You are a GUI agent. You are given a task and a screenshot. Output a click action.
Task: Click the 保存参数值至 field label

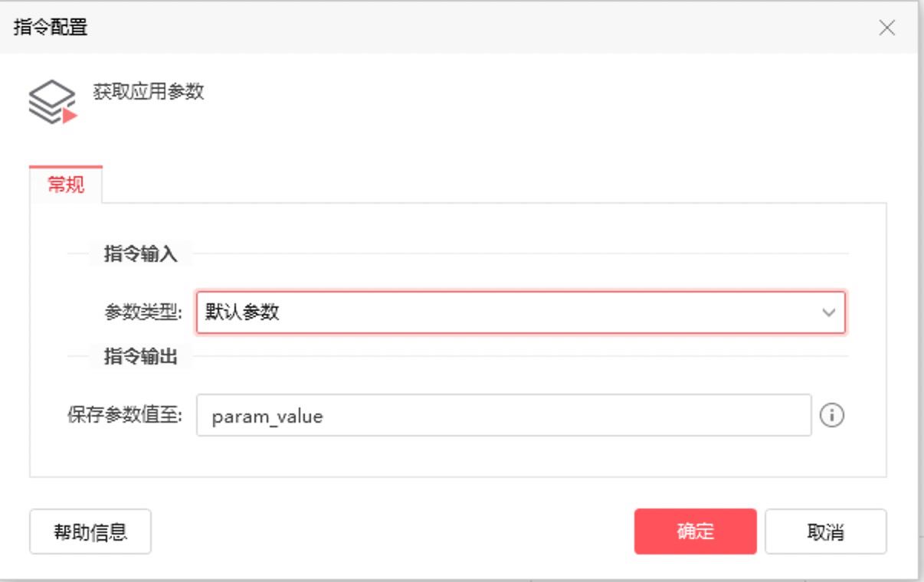[x=124, y=416]
